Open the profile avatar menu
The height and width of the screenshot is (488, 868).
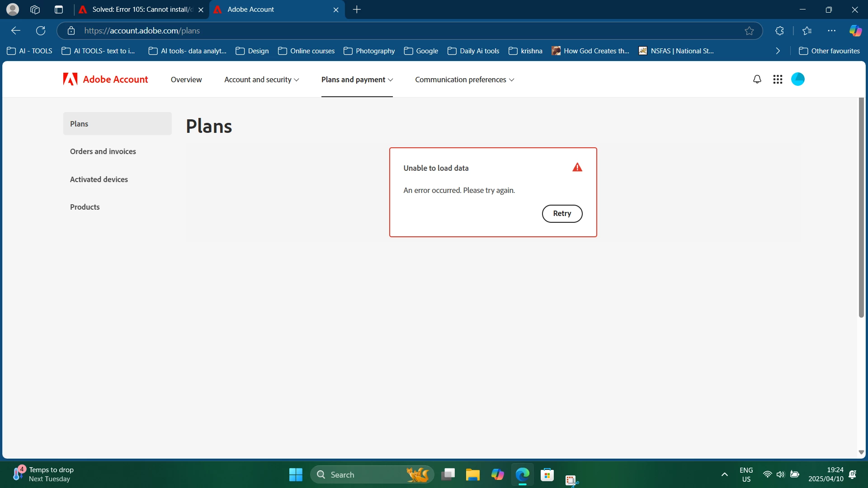797,79
